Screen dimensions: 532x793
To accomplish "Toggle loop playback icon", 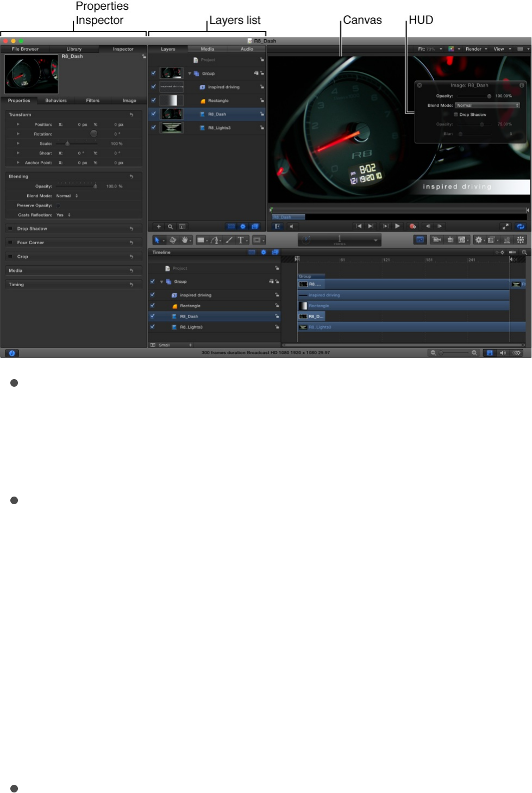I will (x=521, y=226).
